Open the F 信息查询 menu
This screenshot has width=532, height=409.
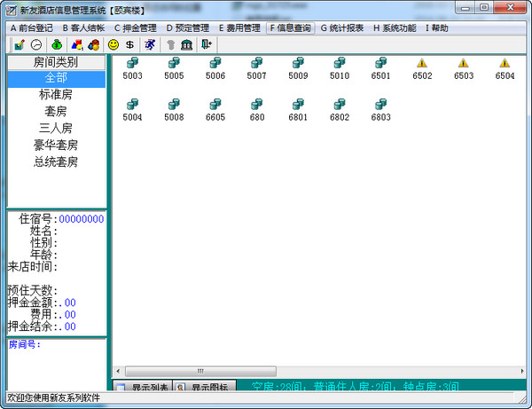[x=290, y=28]
